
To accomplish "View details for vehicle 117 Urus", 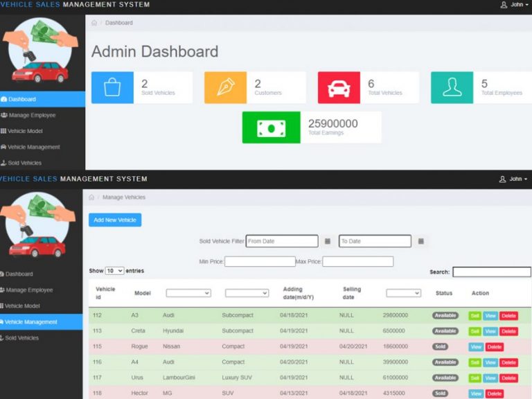I will (490, 378).
